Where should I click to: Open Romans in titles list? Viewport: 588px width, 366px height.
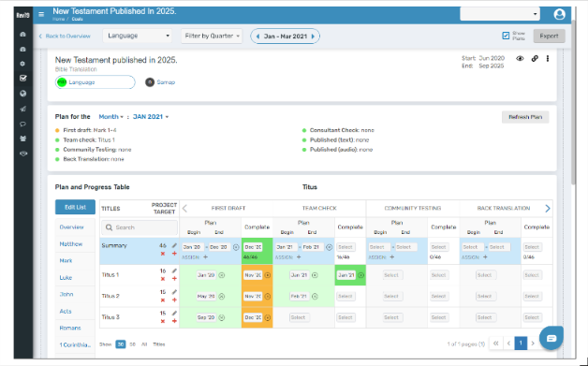click(x=70, y=328)
